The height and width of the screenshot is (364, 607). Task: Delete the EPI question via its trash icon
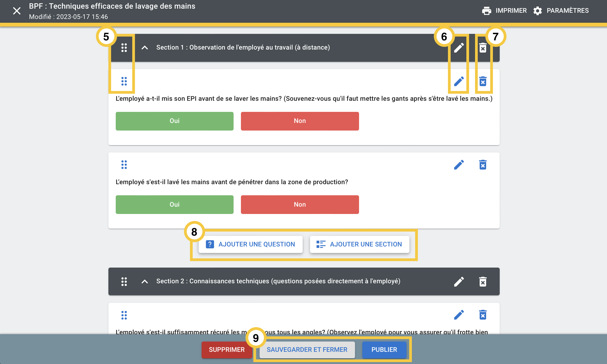(x=483, y=81)
